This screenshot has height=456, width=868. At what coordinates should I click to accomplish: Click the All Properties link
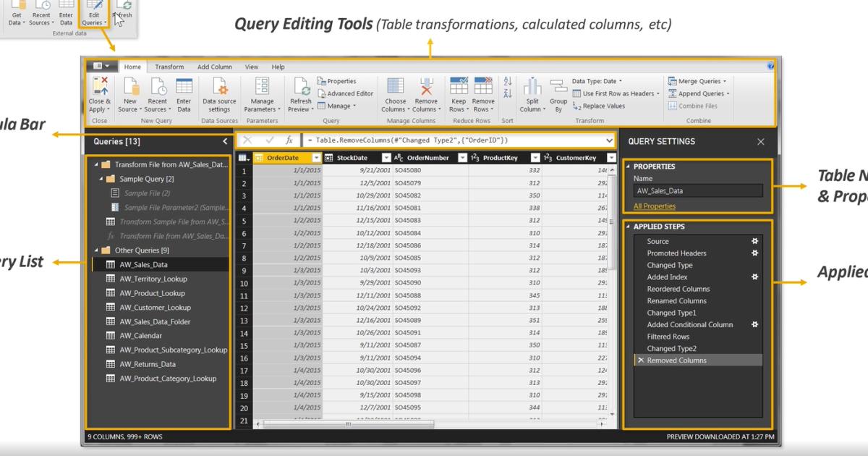point(655,206)
